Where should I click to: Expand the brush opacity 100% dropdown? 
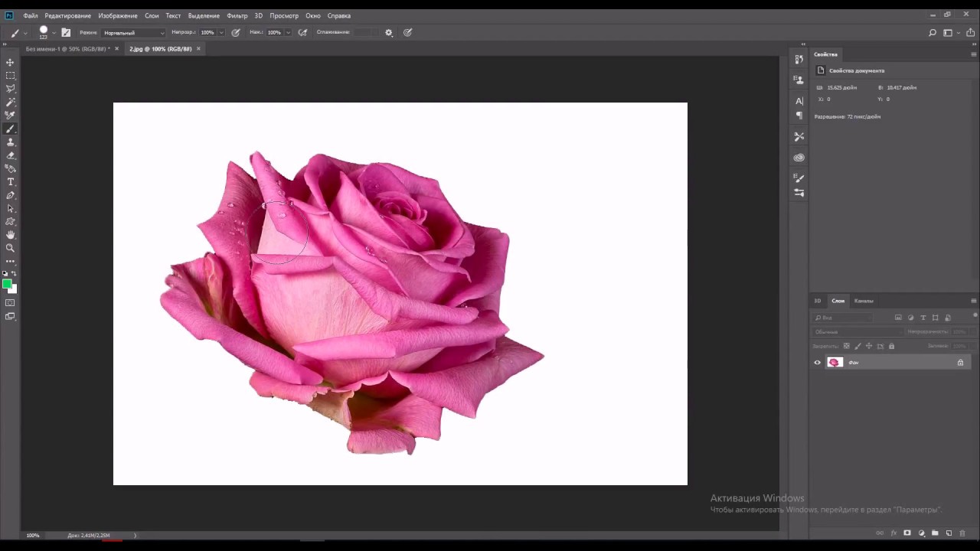[x=221, y=33]
